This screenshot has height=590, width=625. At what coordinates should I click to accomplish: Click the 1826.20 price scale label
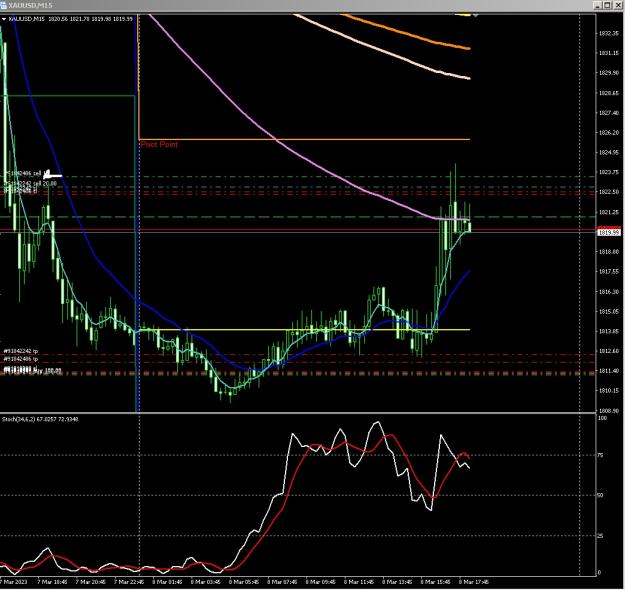609,132
